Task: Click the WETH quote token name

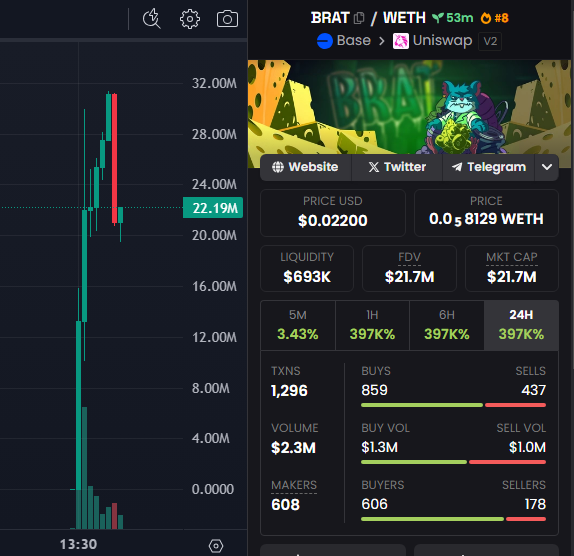Action: (x=404, y=18)
